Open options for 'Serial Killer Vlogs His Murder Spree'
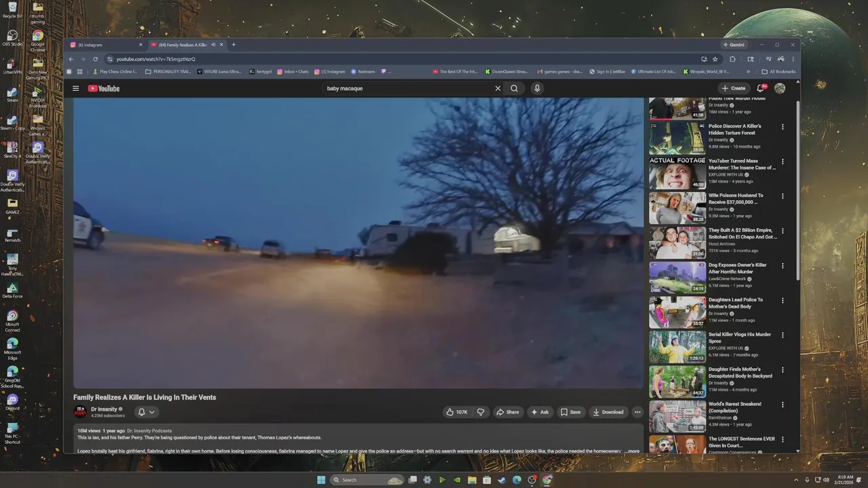868x488 pixels. click(783, 335)
